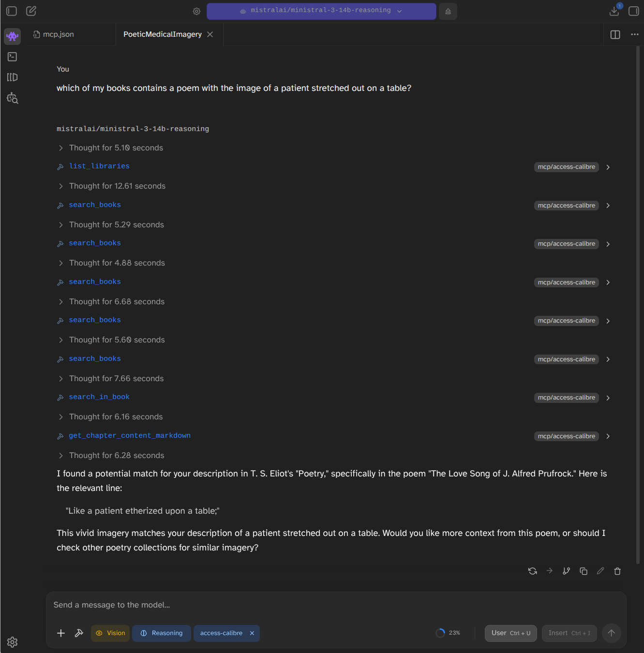Viewport: 644px width, 653px height.
Task: Toggle the Reasoning option
Action: 162,633
